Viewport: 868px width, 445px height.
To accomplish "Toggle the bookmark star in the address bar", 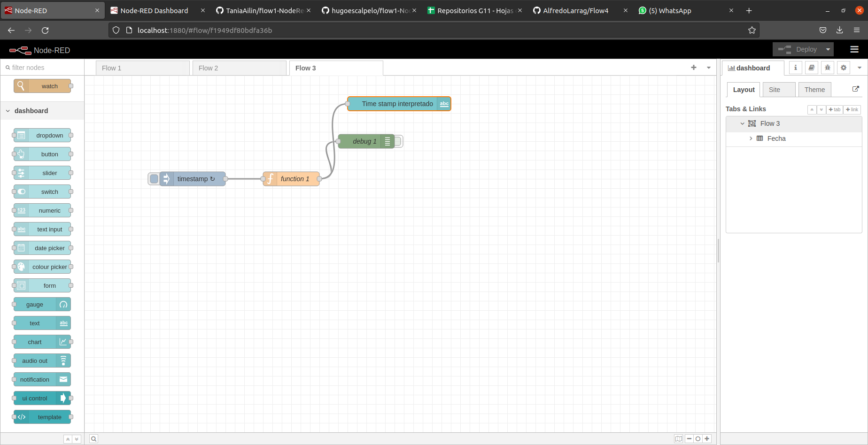I will tap(752, 30).
